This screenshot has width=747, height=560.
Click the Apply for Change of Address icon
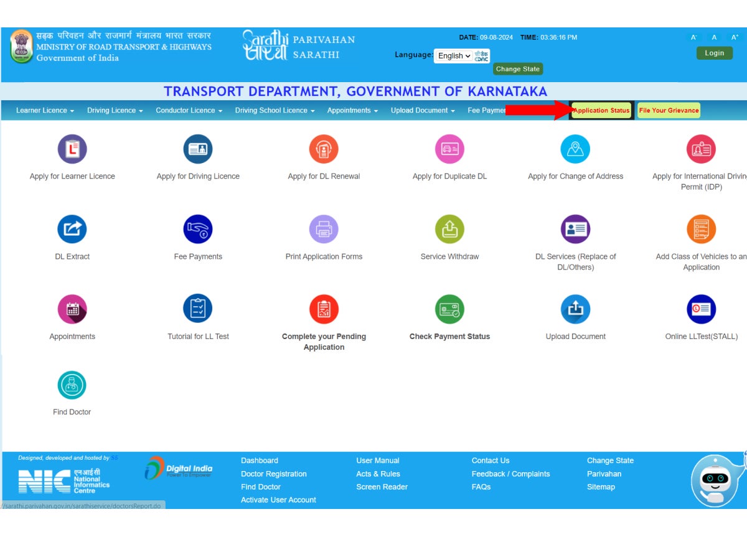575,149
